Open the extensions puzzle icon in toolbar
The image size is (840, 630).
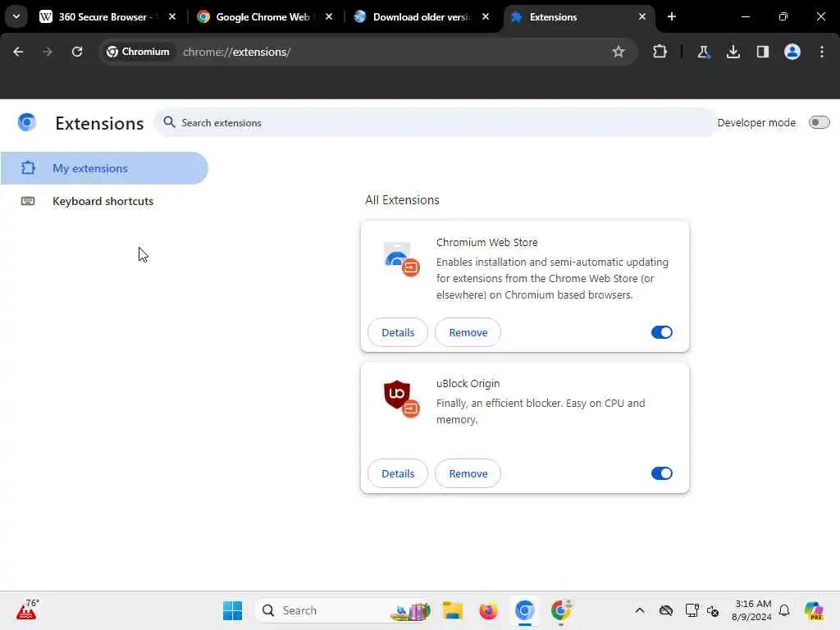tap(660, 52)
